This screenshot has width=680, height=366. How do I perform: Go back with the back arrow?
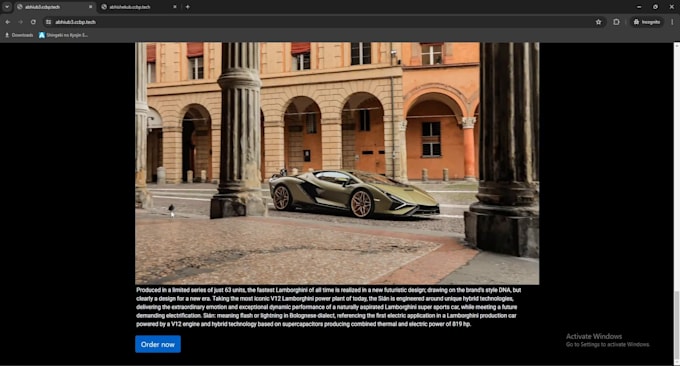(8, 22)
